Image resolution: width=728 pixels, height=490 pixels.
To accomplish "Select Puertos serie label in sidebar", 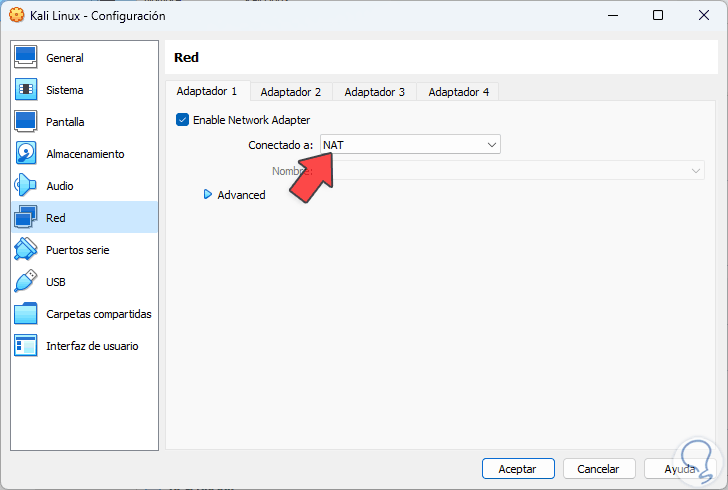I will 78,250.
